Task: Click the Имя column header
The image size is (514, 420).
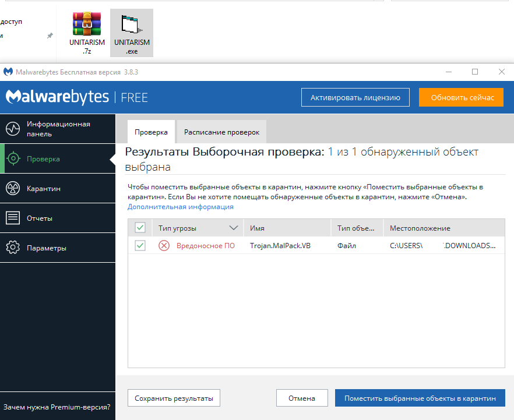Action: (287, 228)
